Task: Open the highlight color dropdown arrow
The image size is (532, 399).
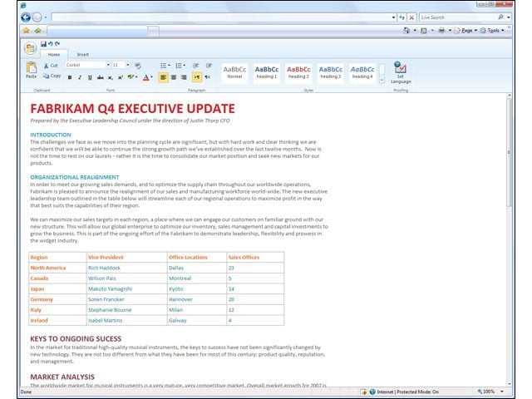Action: (136, 77)
